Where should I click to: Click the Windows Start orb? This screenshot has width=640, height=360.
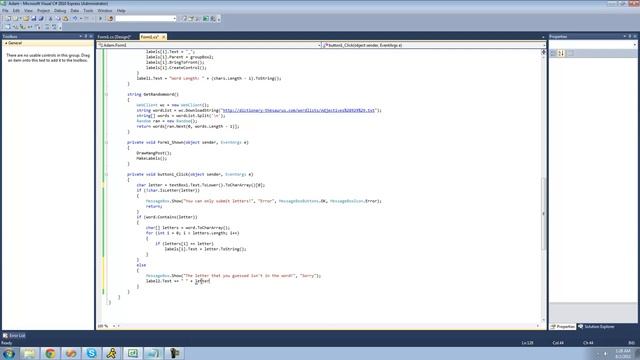[x=9, y=353]
